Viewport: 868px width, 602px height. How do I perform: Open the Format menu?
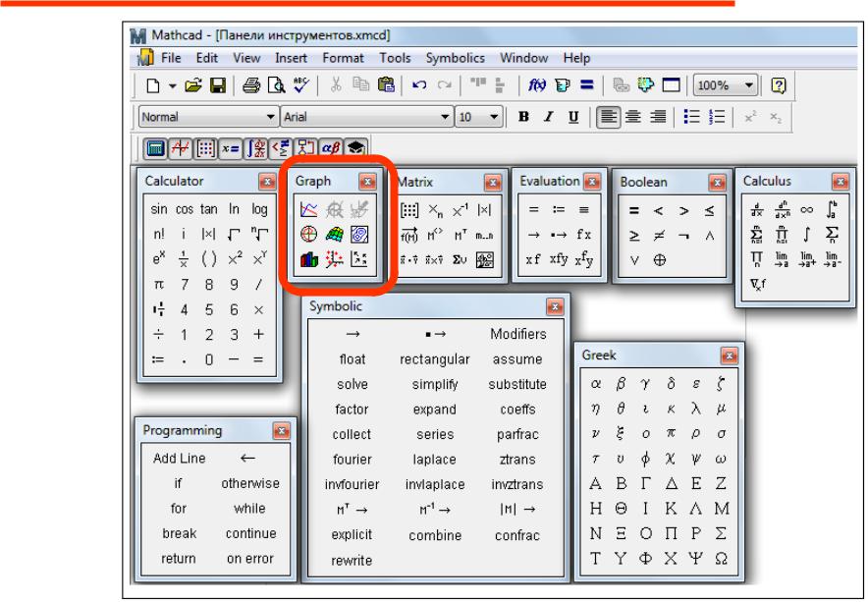coord(343,58)
